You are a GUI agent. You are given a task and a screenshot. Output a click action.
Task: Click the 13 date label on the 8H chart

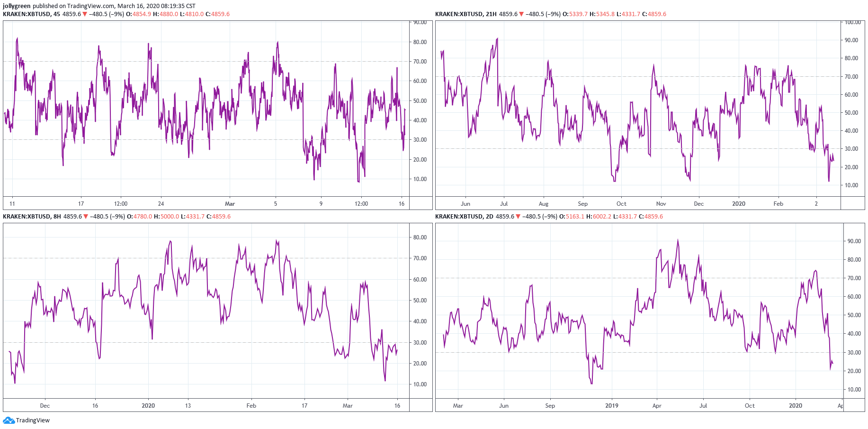click(188, 406)
